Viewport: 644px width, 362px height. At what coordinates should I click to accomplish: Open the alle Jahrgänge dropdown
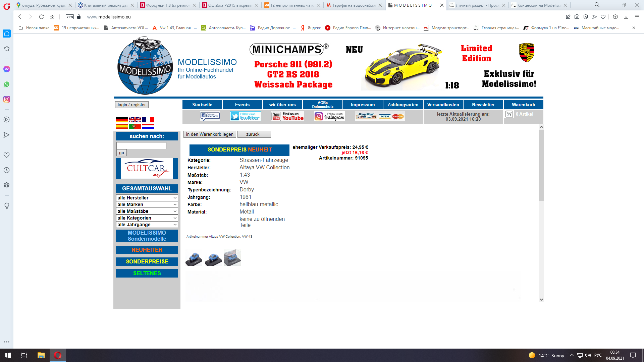point(147,225)
